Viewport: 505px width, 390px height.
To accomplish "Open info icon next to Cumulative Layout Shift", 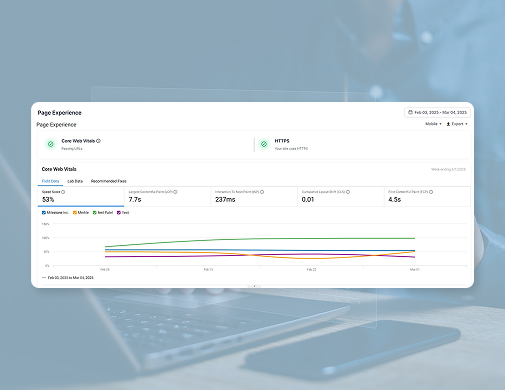I will [348, 192].
